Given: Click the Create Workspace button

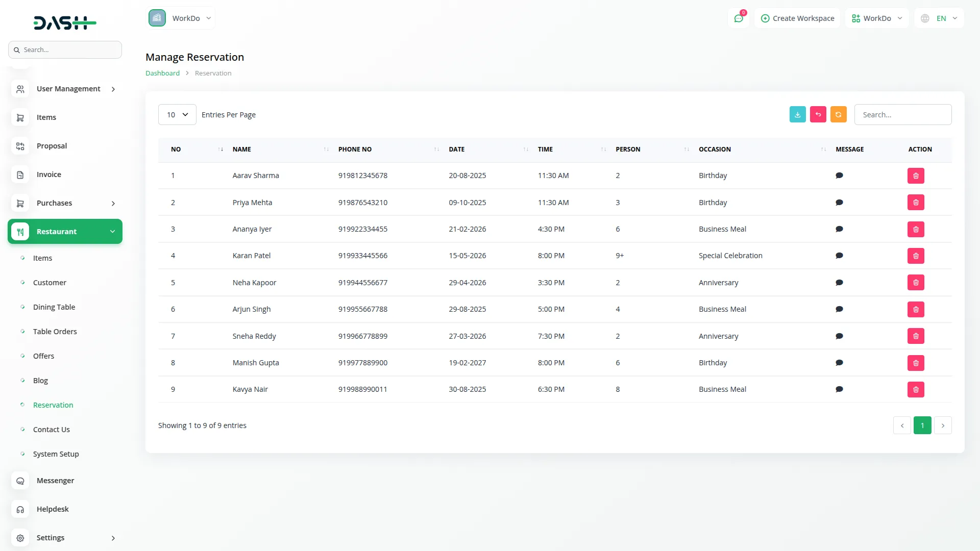Looking at the screenshot, I should (797, 18).
